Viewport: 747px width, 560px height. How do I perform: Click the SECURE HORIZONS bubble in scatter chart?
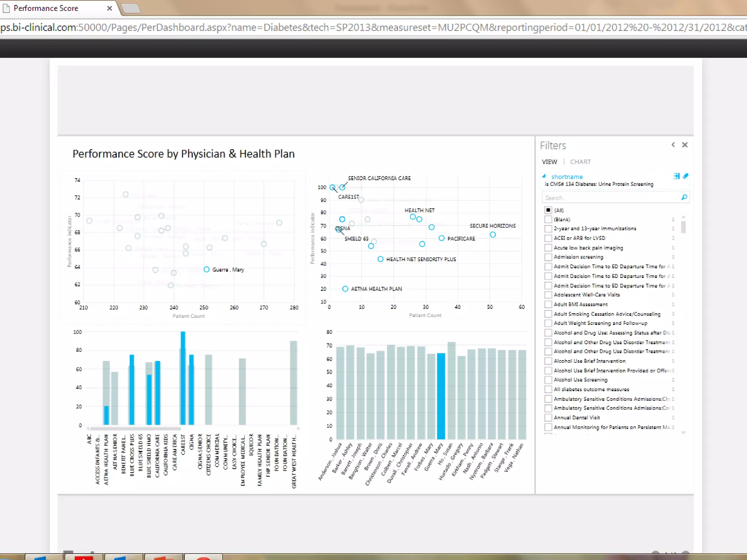(493, 234)
